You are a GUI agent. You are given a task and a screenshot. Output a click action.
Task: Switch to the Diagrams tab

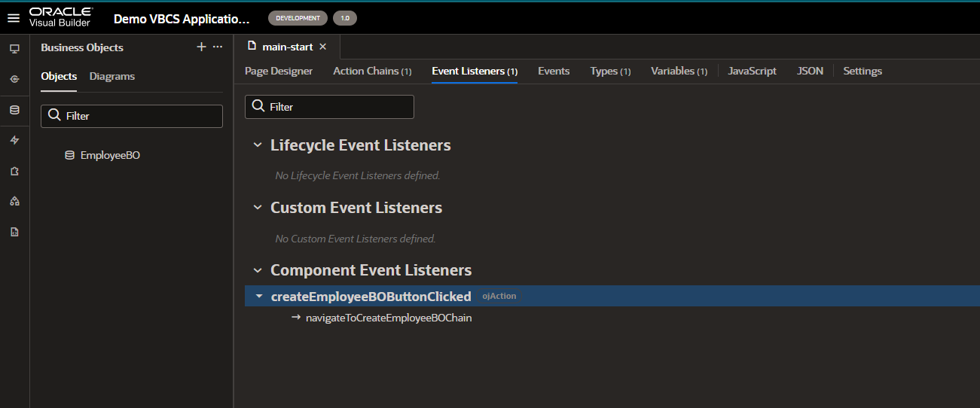112,76
